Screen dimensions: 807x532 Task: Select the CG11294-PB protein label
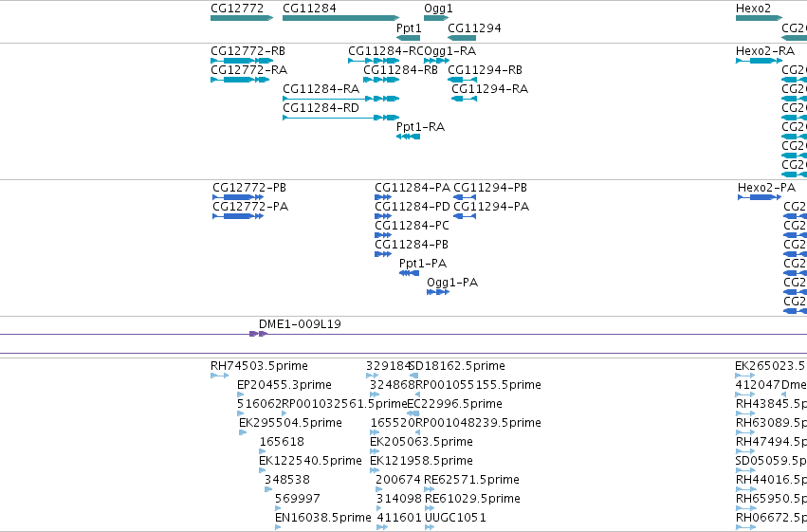click(490, 188)
